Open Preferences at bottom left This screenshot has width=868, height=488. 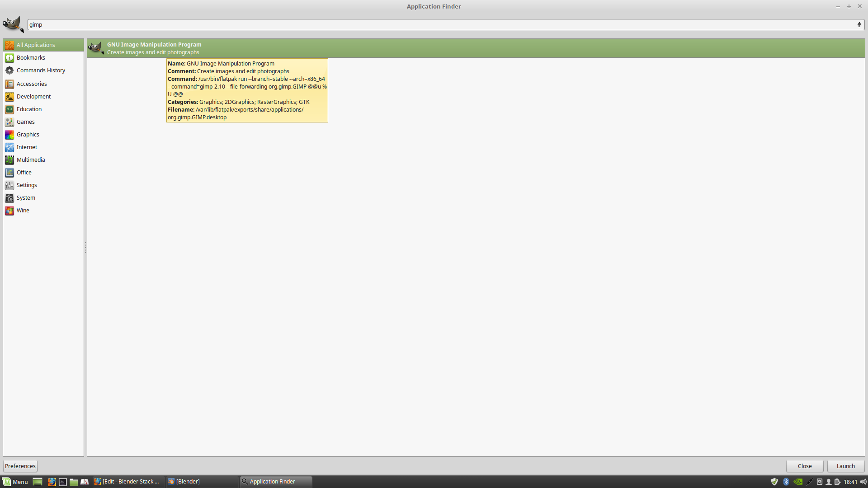[20, 465]
